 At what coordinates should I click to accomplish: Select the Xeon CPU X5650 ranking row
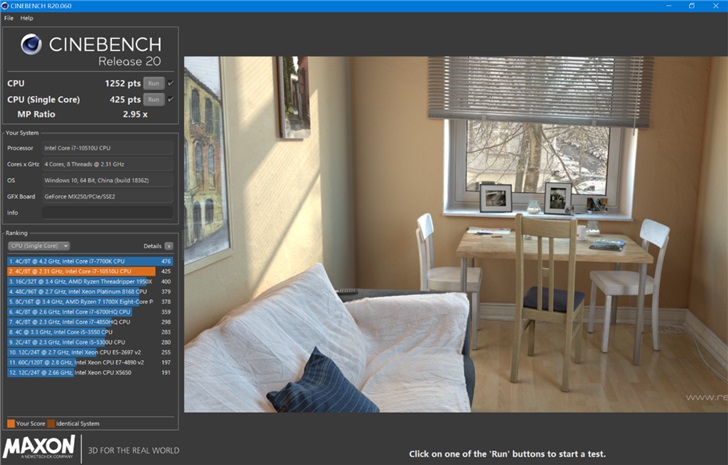[x=80, y=372]
